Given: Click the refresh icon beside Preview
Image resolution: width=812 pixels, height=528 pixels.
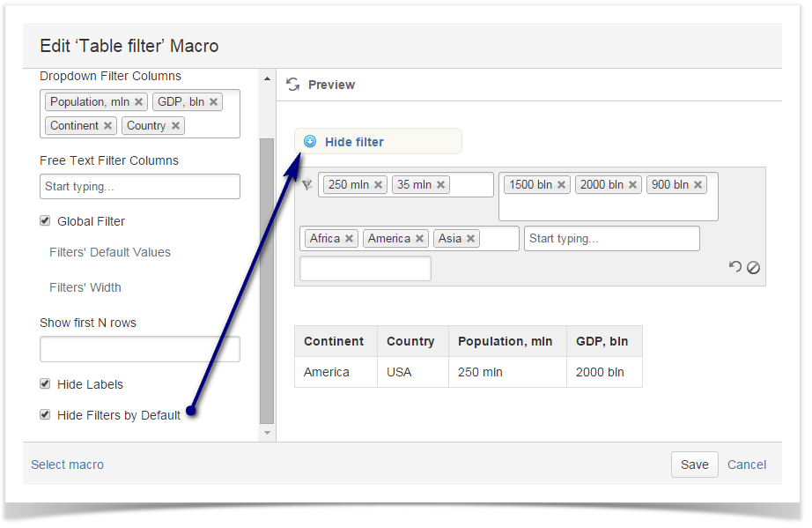Looking at the screenshot, I should [x=292, y=85].
